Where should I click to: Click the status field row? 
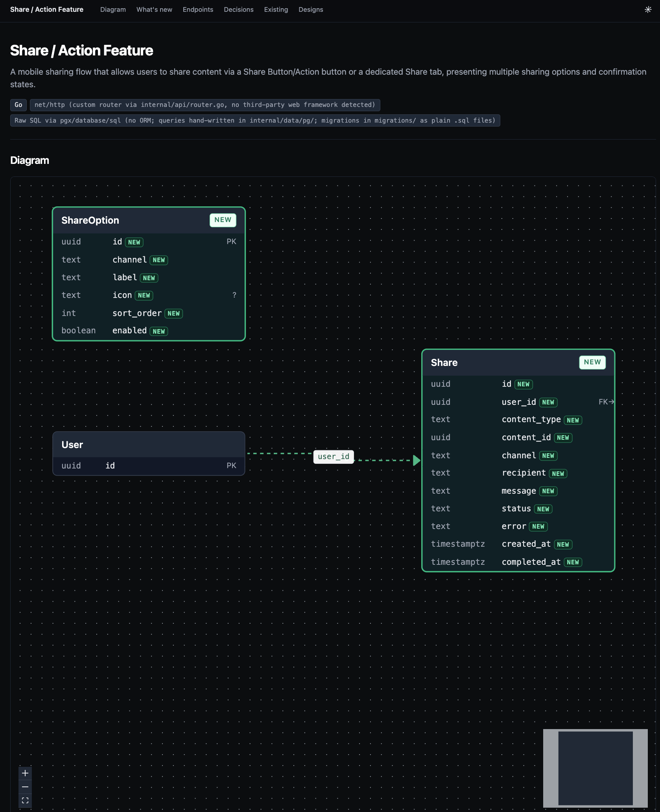(518, 509)
